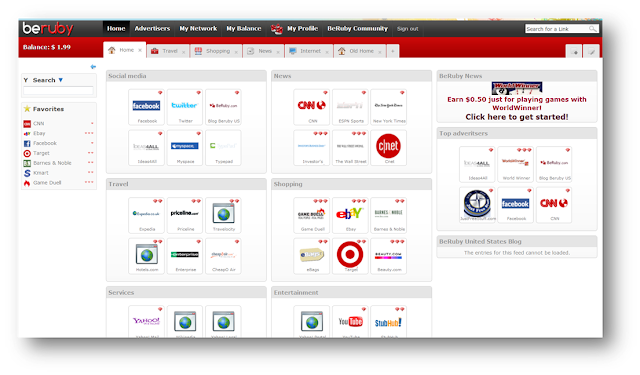Open the Ebay tile in Shopping

coord(350,215)
